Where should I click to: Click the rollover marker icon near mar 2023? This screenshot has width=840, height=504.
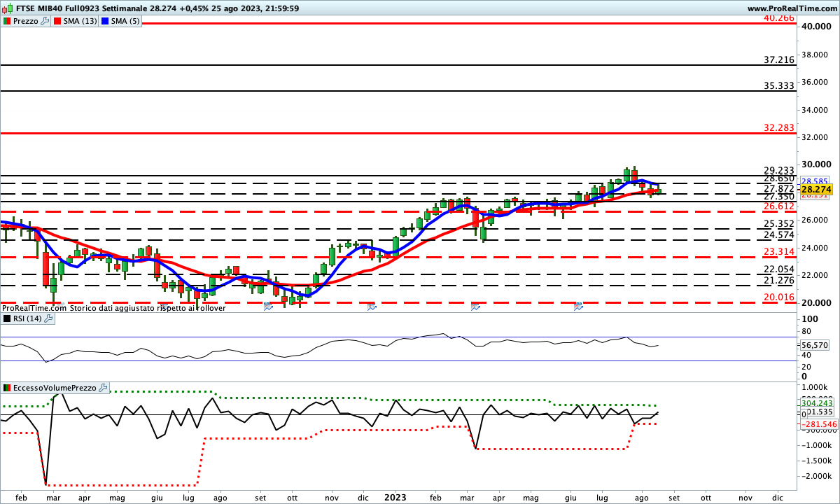point(475,307)
